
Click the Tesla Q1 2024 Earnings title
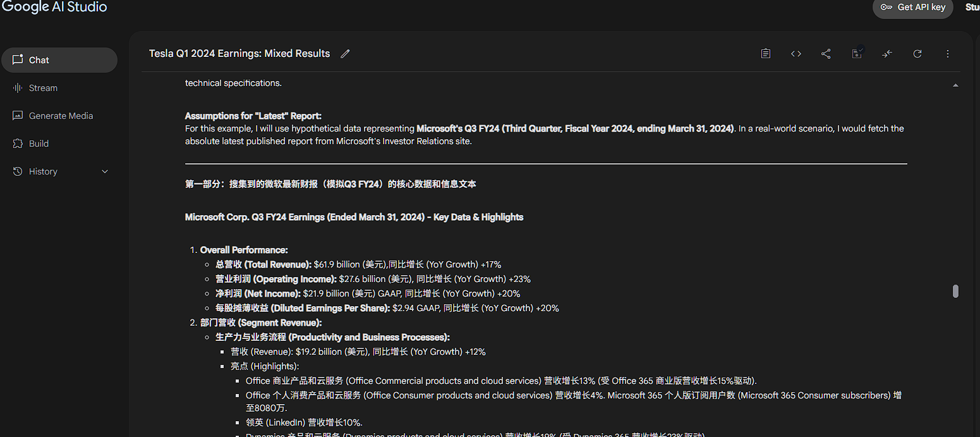click(x=239, y=54)
